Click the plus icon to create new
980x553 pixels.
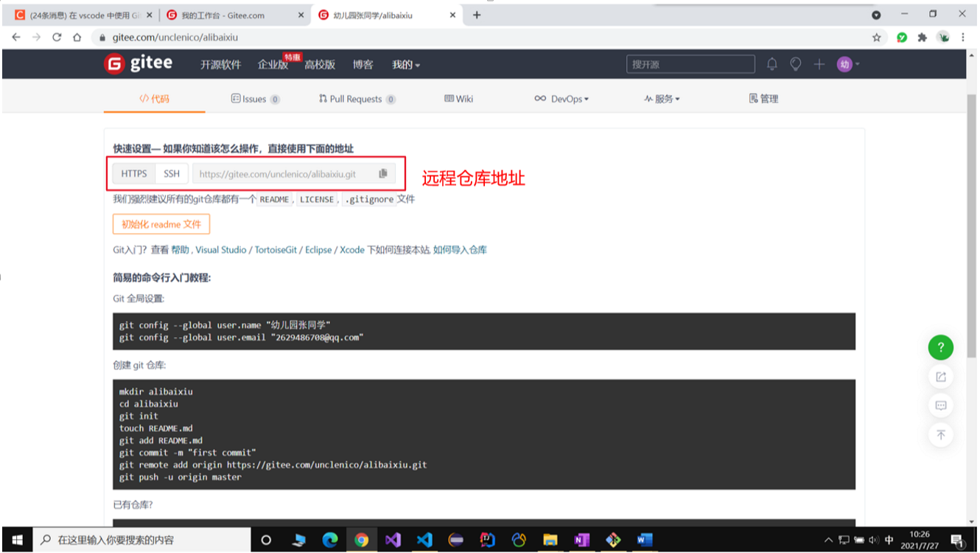(819, 64)
